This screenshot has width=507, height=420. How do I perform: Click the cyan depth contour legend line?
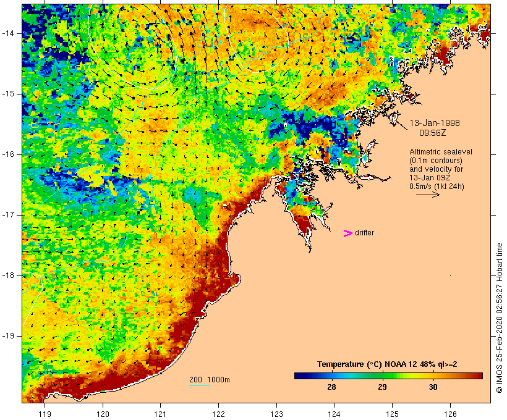tap(200, 385)
